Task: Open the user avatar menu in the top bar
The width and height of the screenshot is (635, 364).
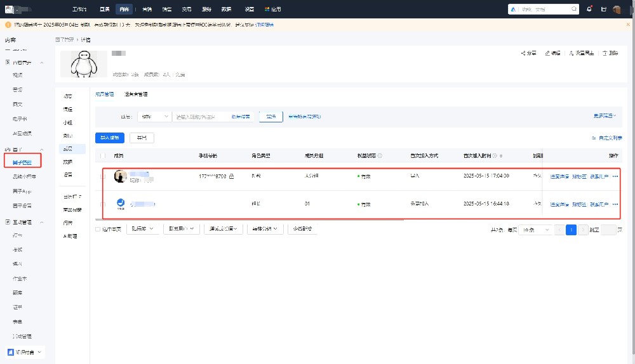Action: 617,10
